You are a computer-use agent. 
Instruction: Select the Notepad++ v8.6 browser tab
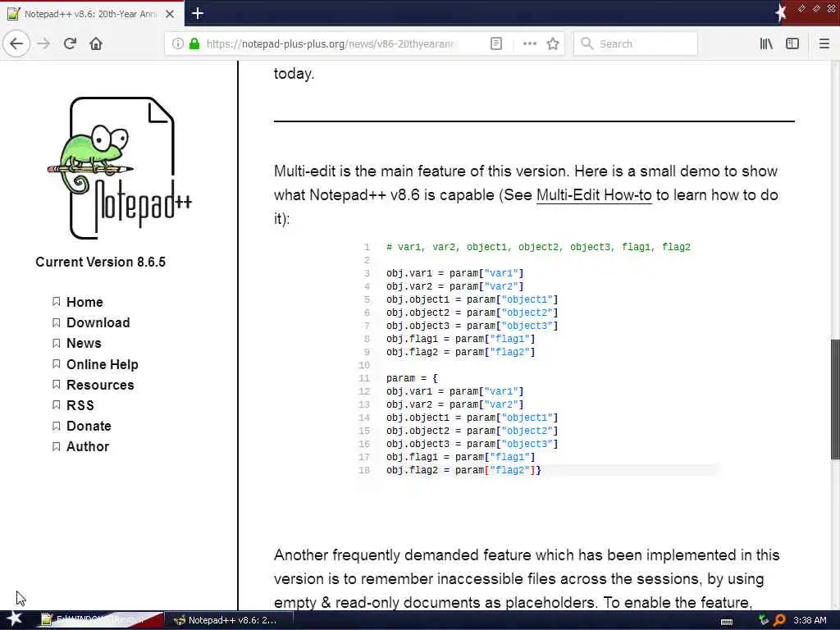(92, 14)
